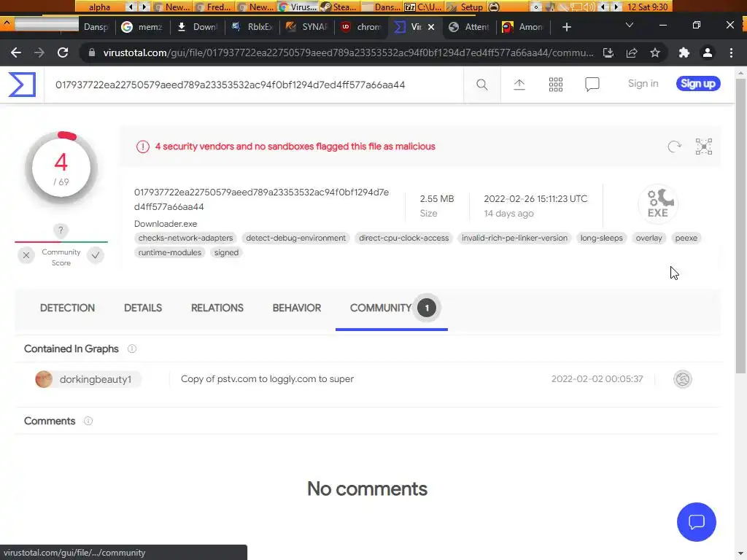Open the similarity graph icon
747x560 pixels.
click(704, 147)
